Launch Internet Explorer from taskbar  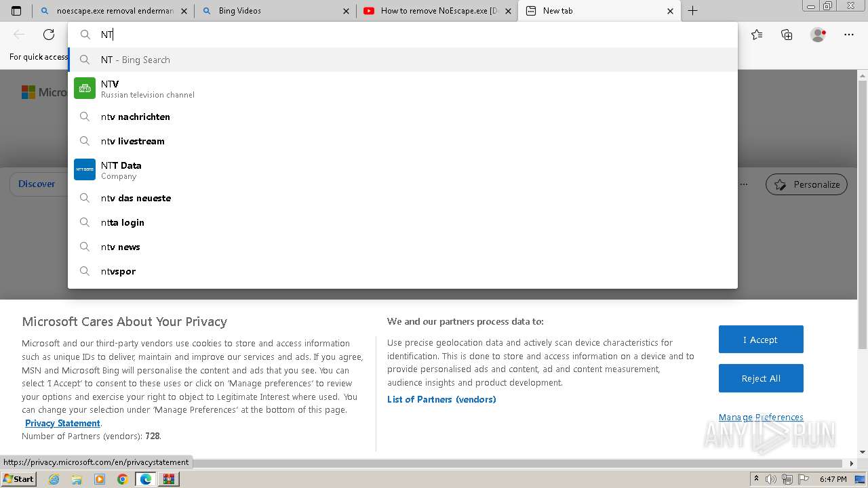54,479
